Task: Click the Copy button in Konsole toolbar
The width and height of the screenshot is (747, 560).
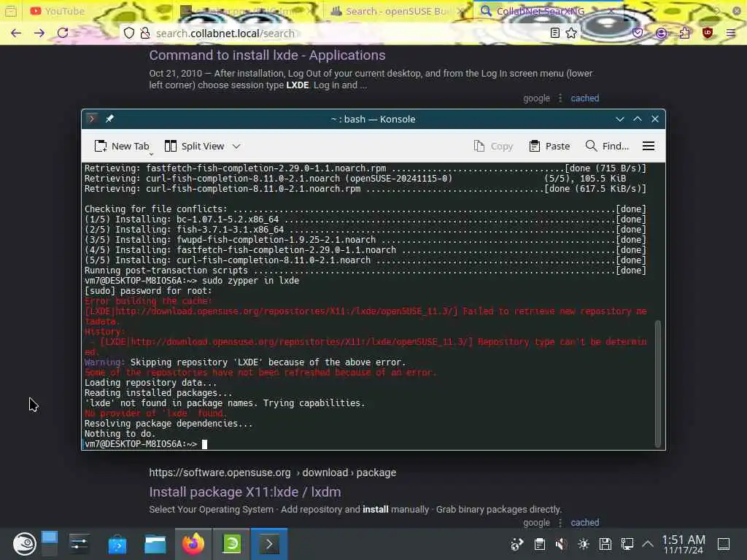Action: click(x=494, y=146)
